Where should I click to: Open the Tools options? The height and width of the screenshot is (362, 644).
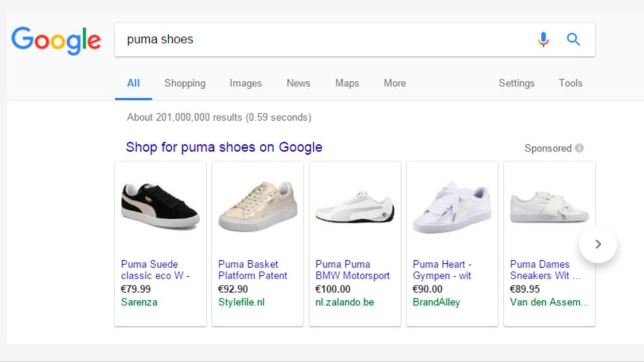[570, 83]
